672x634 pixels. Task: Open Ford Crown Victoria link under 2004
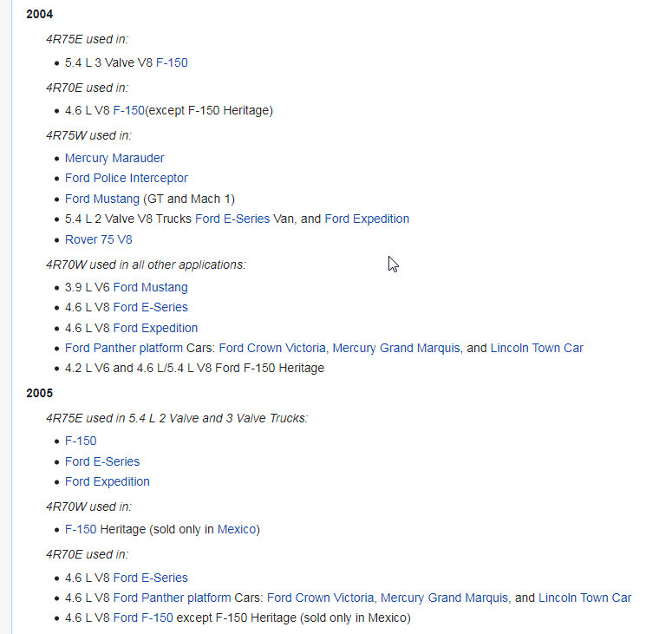(272, 348)
